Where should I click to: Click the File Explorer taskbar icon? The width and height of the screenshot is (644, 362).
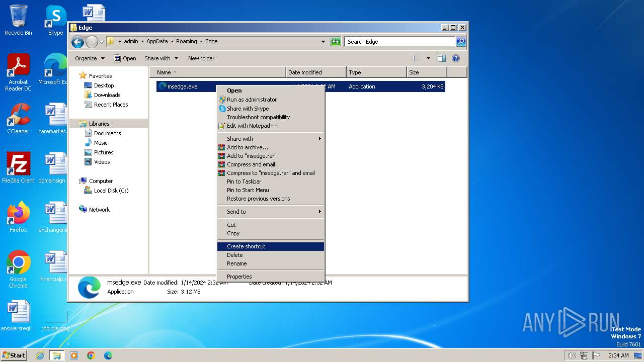[x=57, y=355]
